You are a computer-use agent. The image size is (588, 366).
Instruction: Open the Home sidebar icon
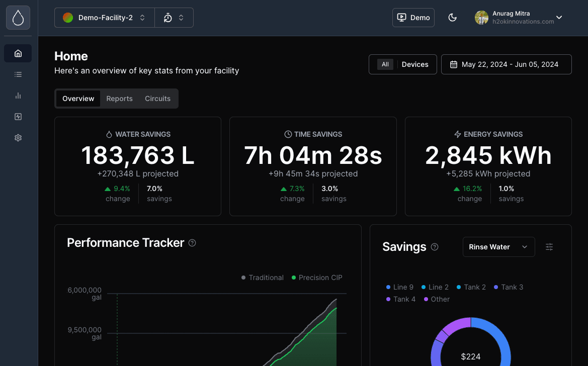pos(18,53)
